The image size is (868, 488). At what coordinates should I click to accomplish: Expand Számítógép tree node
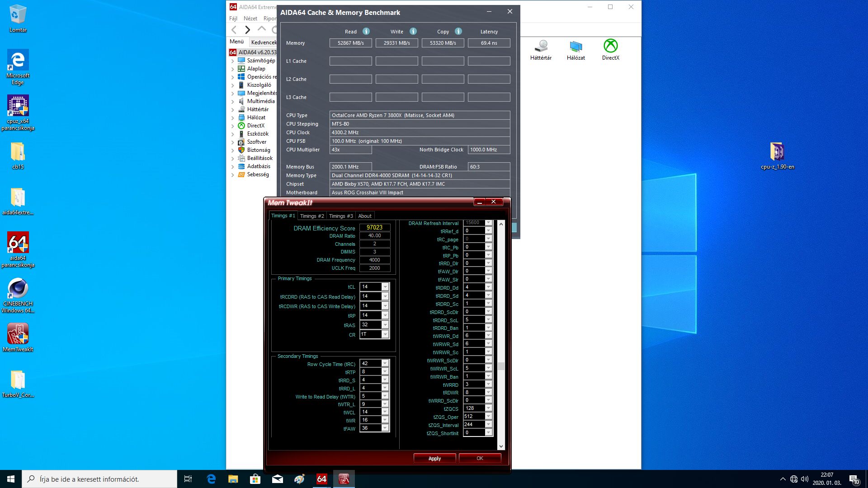pyautogui.click(x=233, y=61)
